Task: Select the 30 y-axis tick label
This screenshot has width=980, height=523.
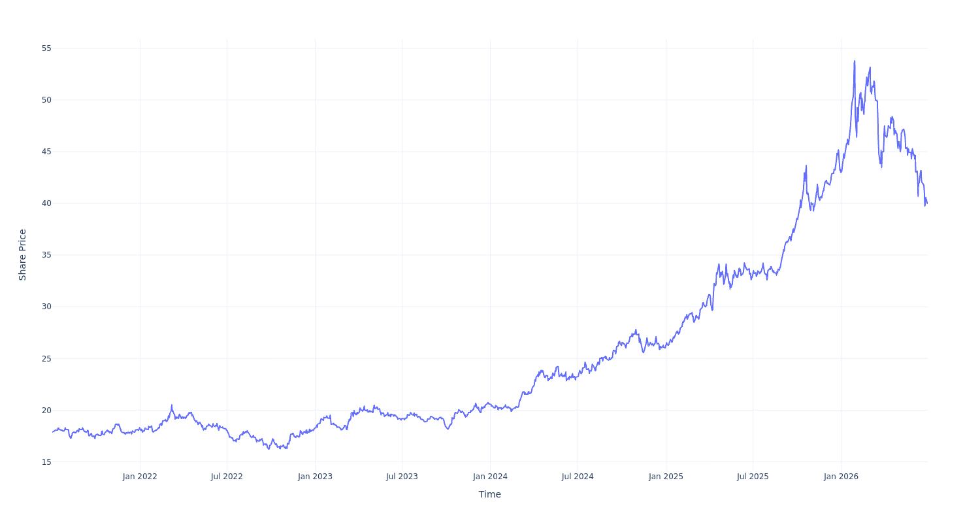Action: point(46,307)
